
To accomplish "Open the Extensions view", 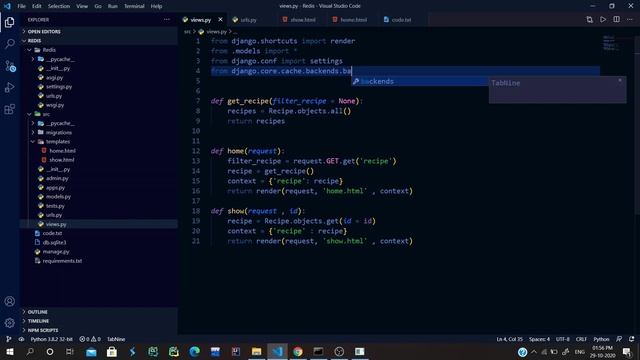I will tap(10, 109).
